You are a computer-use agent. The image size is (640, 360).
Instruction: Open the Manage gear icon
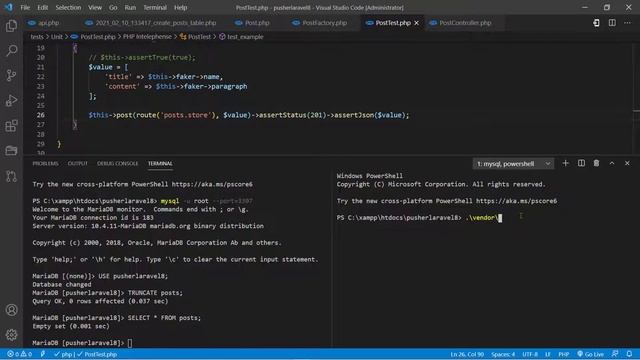click(x=11, y=335)
